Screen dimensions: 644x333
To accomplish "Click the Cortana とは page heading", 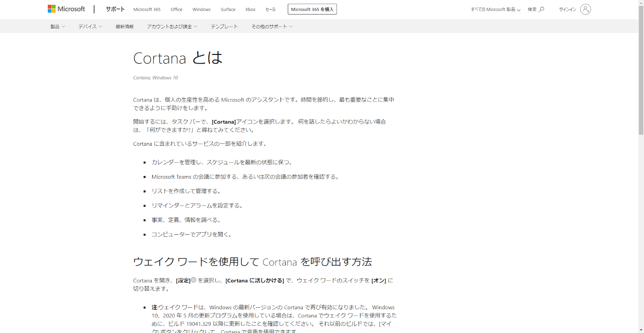I will click(178, 58).
